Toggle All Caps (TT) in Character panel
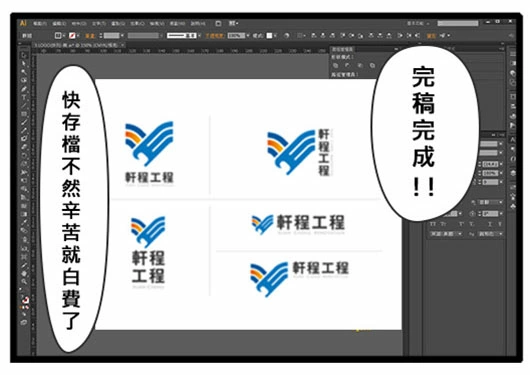Viewport: 530px width, 375px height. tap(433, 224)
